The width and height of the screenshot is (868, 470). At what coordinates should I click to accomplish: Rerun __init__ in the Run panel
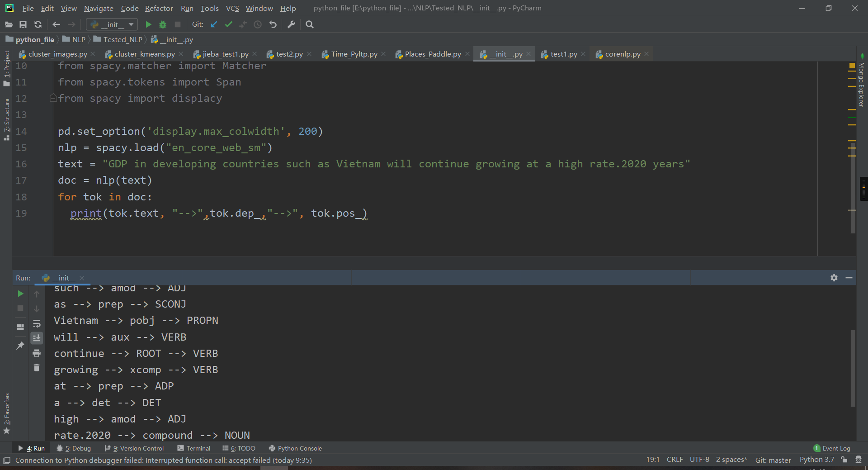[x=20, y=294]
